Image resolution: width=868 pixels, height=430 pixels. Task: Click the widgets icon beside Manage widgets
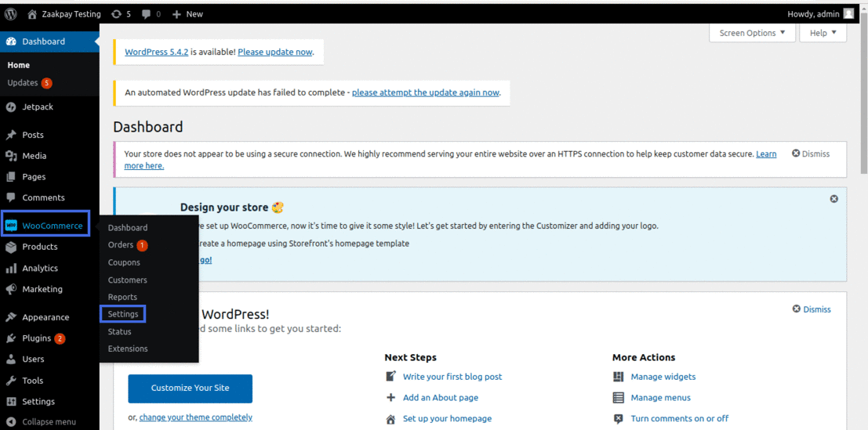[619, 377]
